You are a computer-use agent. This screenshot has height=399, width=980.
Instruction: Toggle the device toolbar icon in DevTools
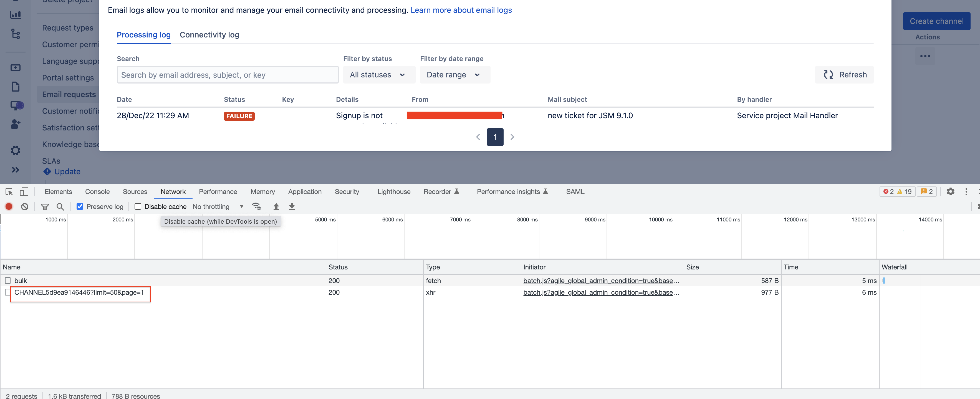(24, 191)
